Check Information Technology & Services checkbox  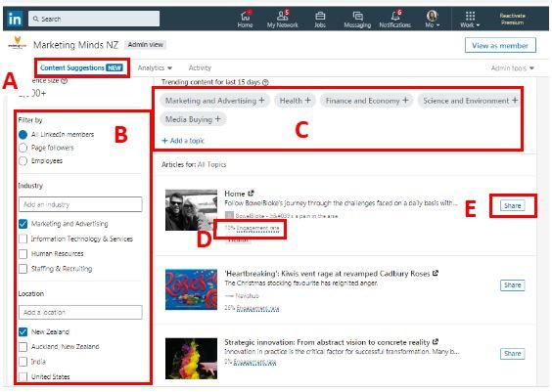click(23, 240)
